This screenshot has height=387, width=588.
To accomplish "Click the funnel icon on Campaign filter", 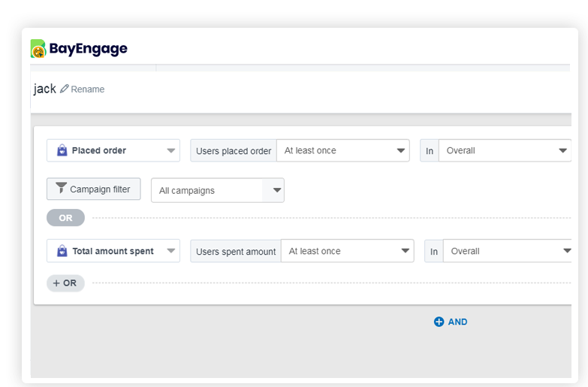I will [62, 189].
